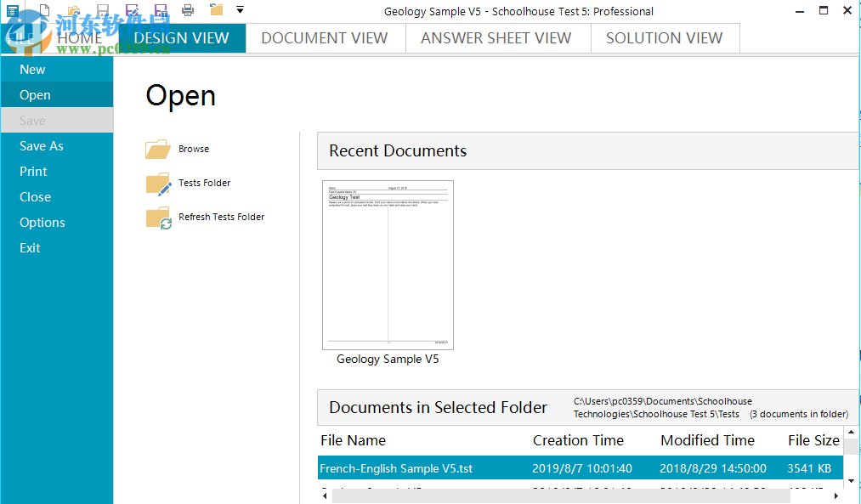The width and height of the screenshot is (861, 504).
Task: Click the horizontal scrollbar right arrow
Action: (x=836, y=496)
